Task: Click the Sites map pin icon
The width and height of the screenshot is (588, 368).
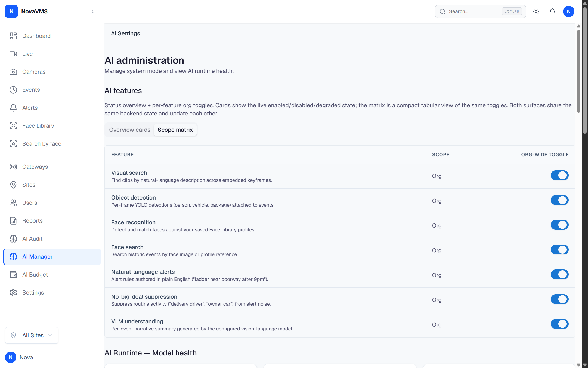Action: (13, 185)
